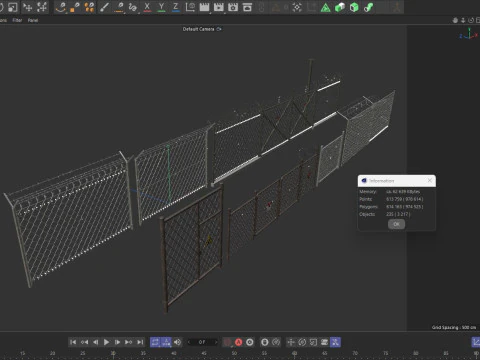Open the Filter viewport menu

click(17, 20)
